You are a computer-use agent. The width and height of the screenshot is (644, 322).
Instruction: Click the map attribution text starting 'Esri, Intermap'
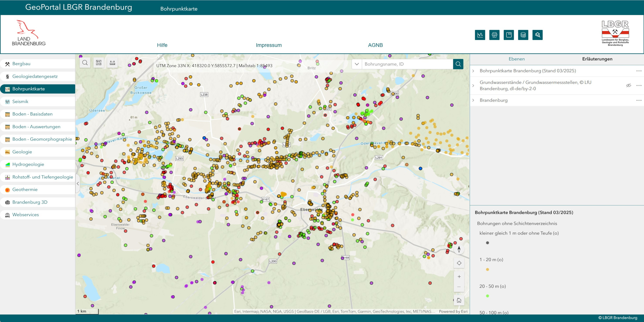tap(334, 311)
